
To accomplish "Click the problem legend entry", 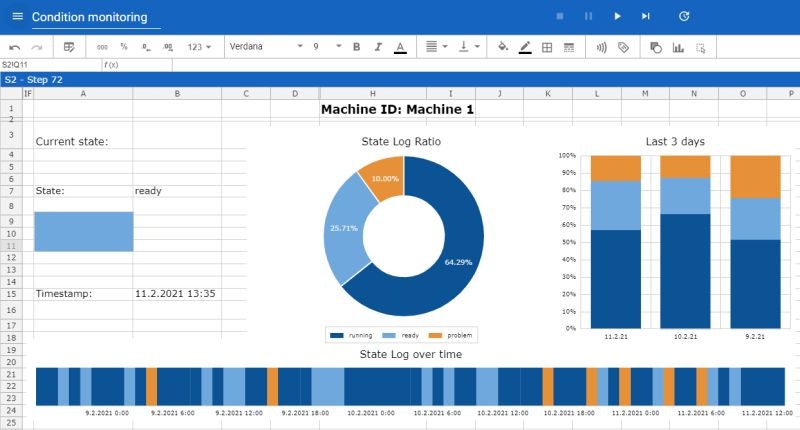I will tap(451, 335).
